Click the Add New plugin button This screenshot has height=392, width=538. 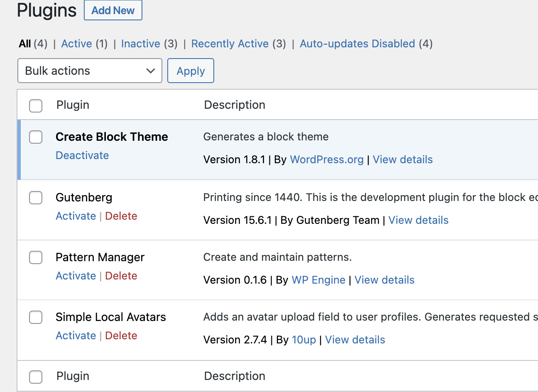pos(113,10)
